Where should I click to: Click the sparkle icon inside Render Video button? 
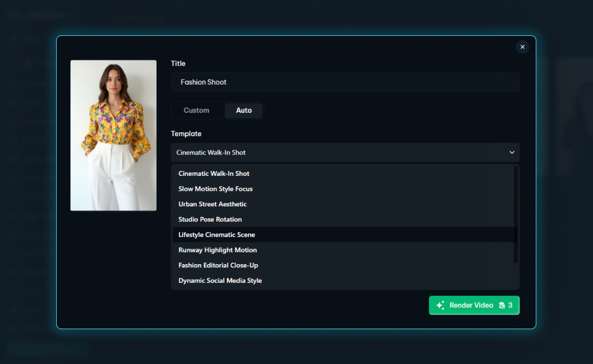(440, 305)
